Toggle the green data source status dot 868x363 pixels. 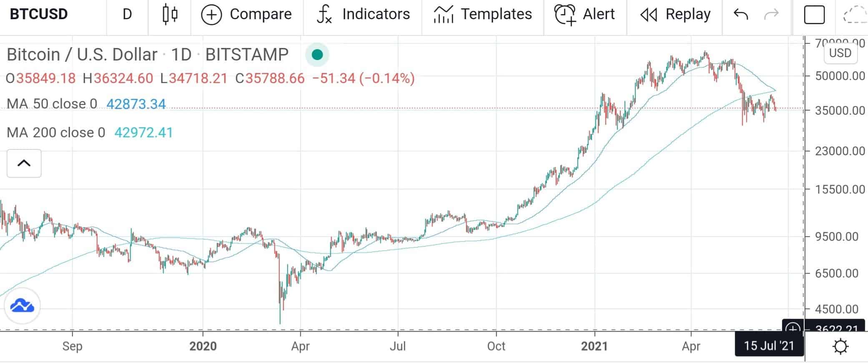point(318,55)
